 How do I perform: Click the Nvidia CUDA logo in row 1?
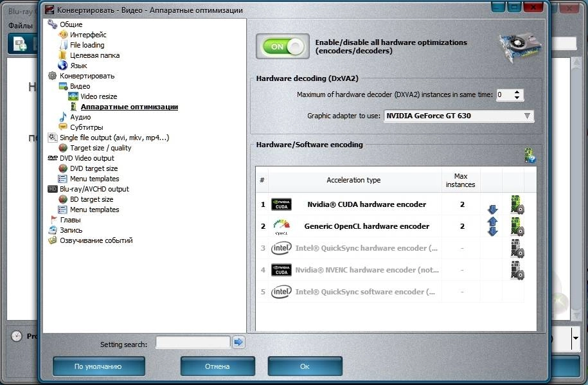pyautogui.click(x=281, y=204)
